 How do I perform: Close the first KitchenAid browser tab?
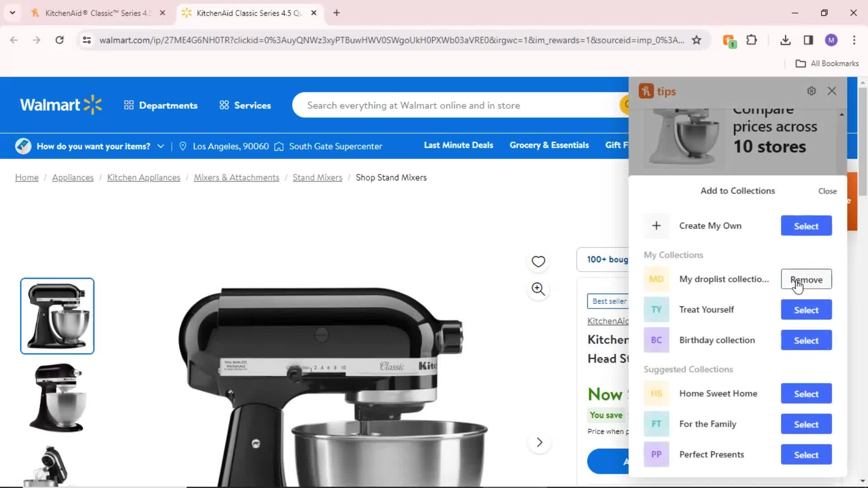tap(162, 13)
